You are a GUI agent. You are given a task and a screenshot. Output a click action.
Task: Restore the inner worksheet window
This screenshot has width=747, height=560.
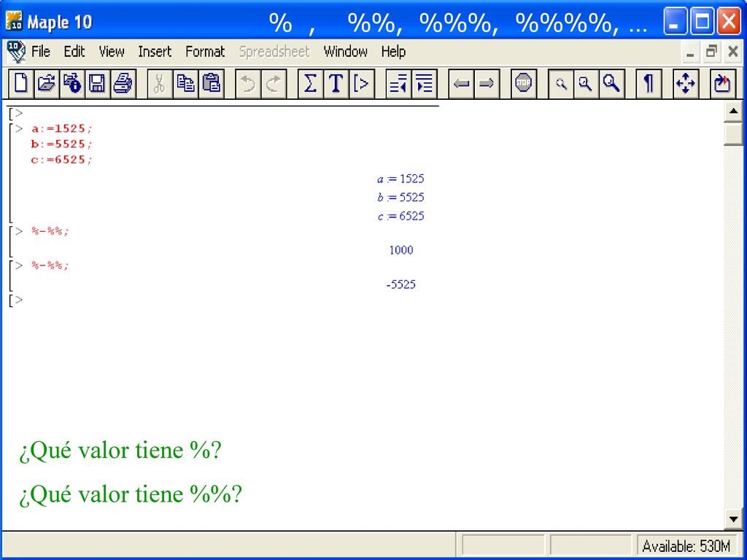click(711, 52)
